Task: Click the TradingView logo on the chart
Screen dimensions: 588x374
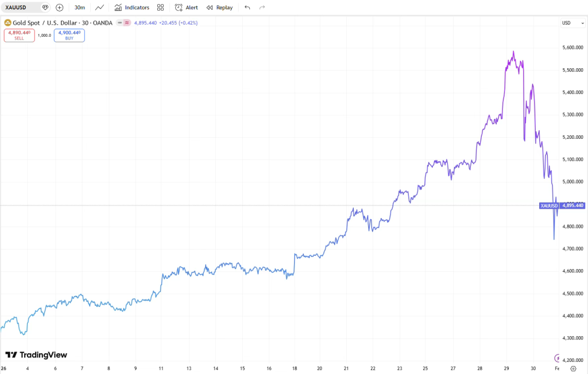Action: 36,355
